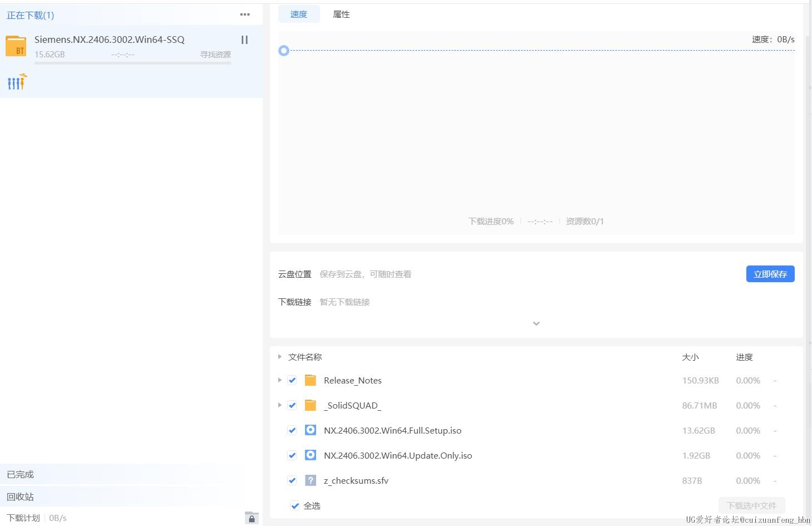
Task: Click the 下载选中文件 button
Action: (x=751, y=505)
